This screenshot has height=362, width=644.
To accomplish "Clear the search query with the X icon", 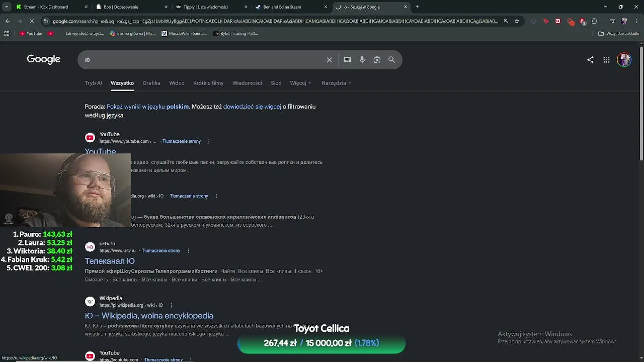I will pyautogui.click(x=330, y=60).
